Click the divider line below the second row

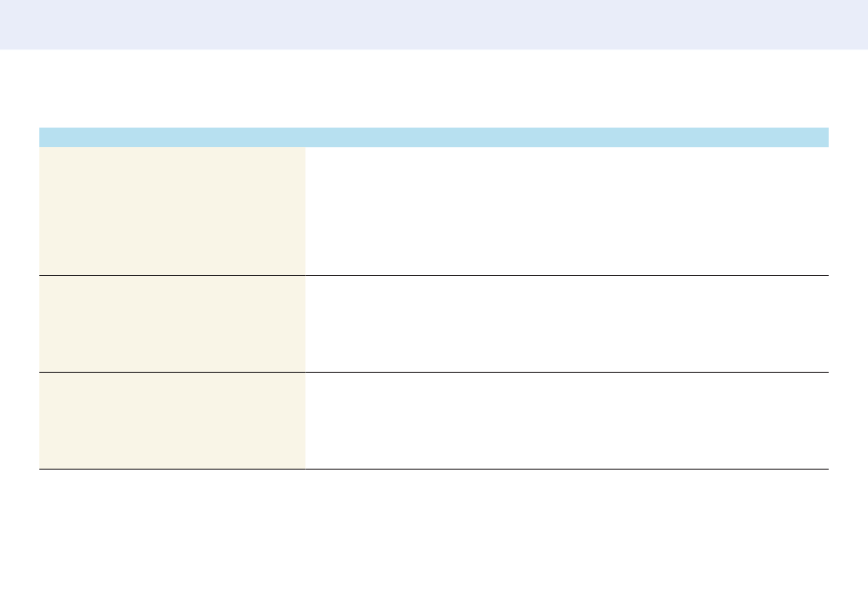(434, 372)
